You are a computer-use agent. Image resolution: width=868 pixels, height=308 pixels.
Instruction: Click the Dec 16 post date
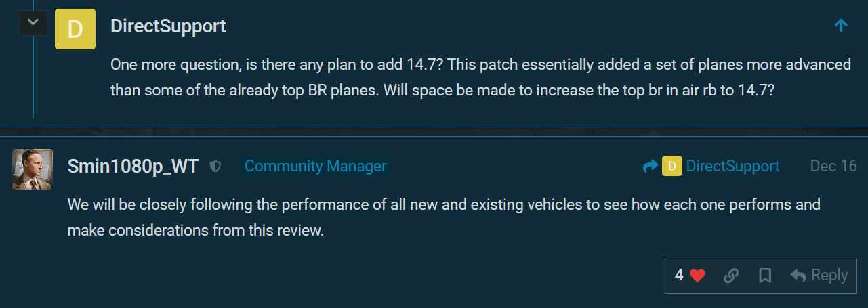[833, 167]
